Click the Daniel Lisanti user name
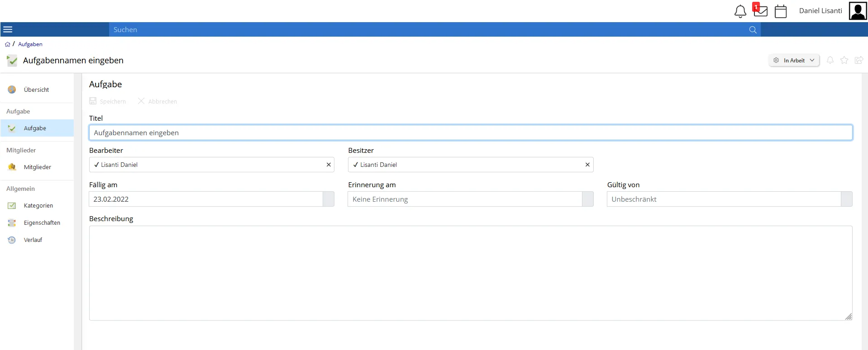The image size is (868, 350). click(x=820, y=11)
